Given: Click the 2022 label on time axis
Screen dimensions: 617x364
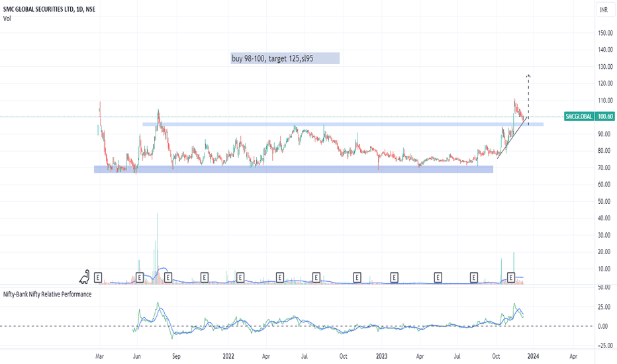Looking at the screenshot, I should 228,356.
